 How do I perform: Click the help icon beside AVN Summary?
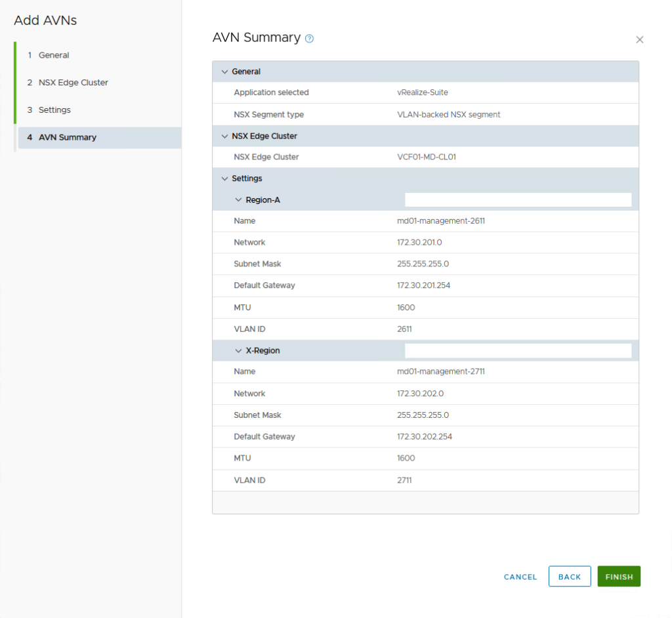point(310,39)
